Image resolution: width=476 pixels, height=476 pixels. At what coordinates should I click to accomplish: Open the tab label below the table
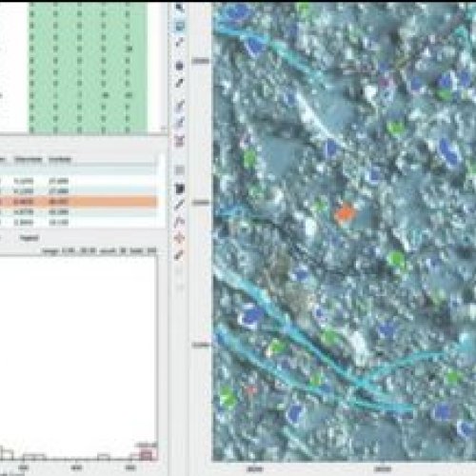coord(30,238)
